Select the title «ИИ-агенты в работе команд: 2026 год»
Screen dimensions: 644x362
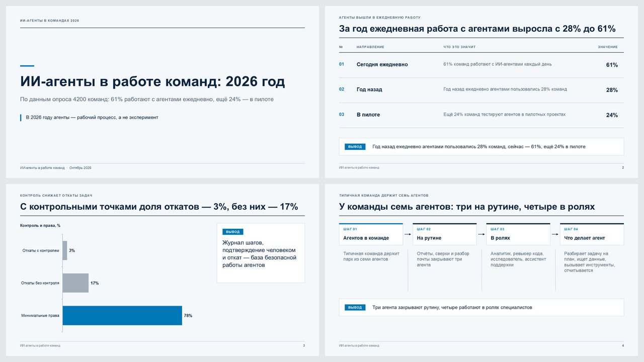[x=152, y=81]
